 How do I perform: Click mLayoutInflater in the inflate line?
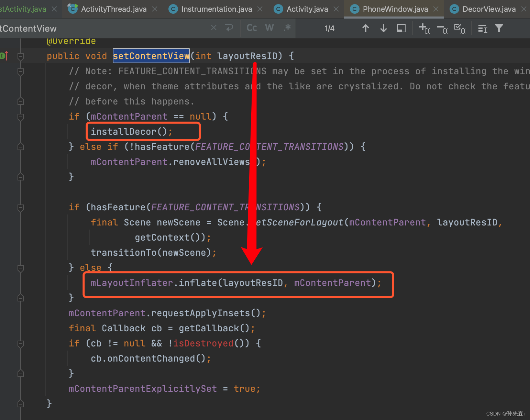pos(132,283)
